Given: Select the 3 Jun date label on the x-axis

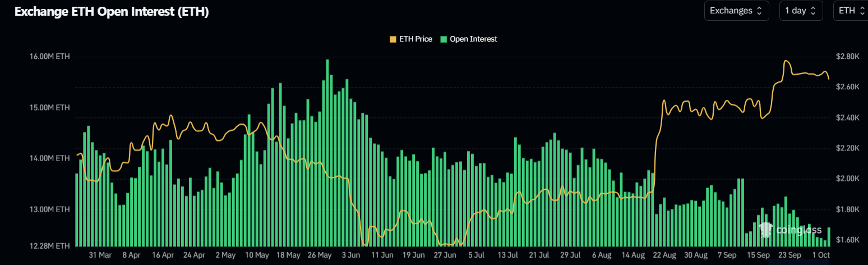Looking at the screenshot, I should (350, 254).
